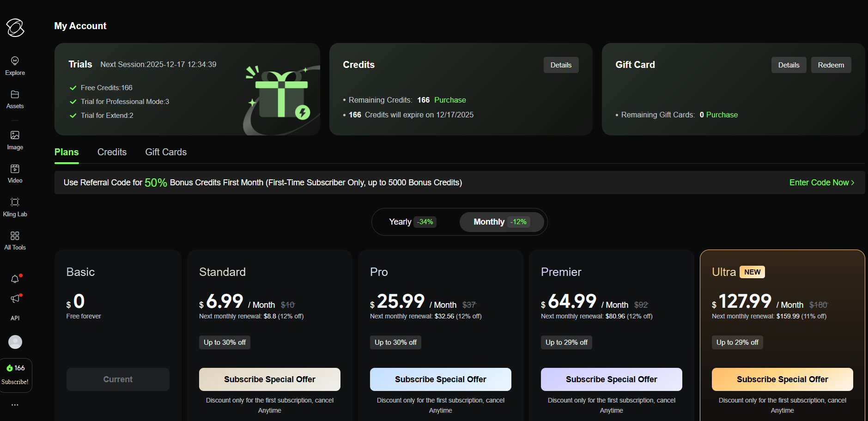Open the user profile avatar

(15, 342)
